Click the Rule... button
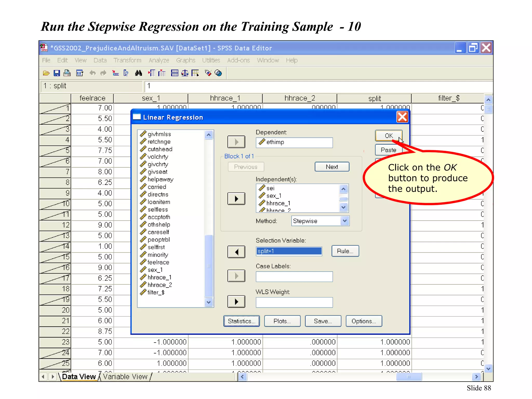The image size is (532, 399). (x=345, y=251)
